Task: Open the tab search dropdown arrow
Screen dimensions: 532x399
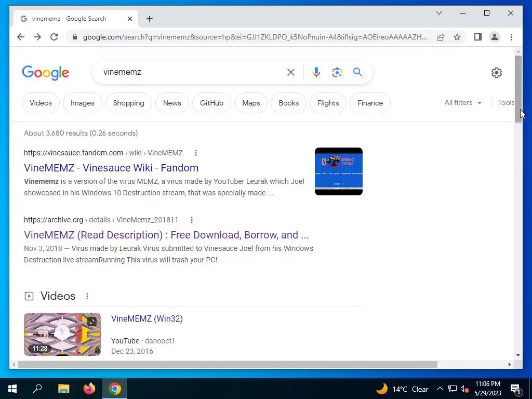Action: pyautogui.click(x=438, y=13)
